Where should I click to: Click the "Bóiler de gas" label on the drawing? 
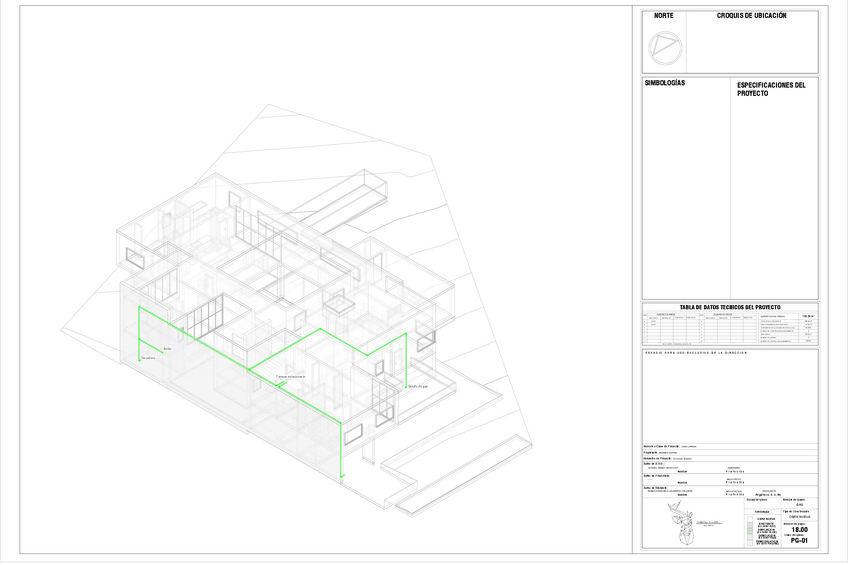(418, 387)
